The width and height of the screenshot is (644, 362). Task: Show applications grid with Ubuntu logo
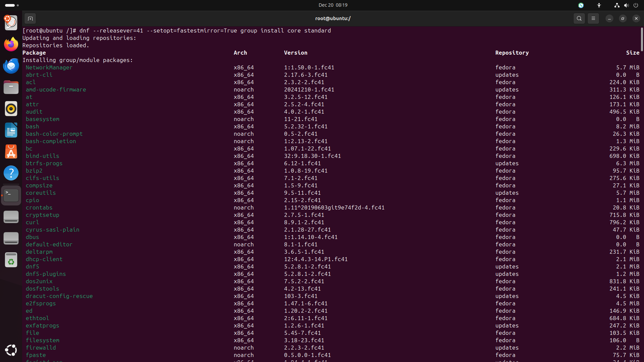click(11, 350)
